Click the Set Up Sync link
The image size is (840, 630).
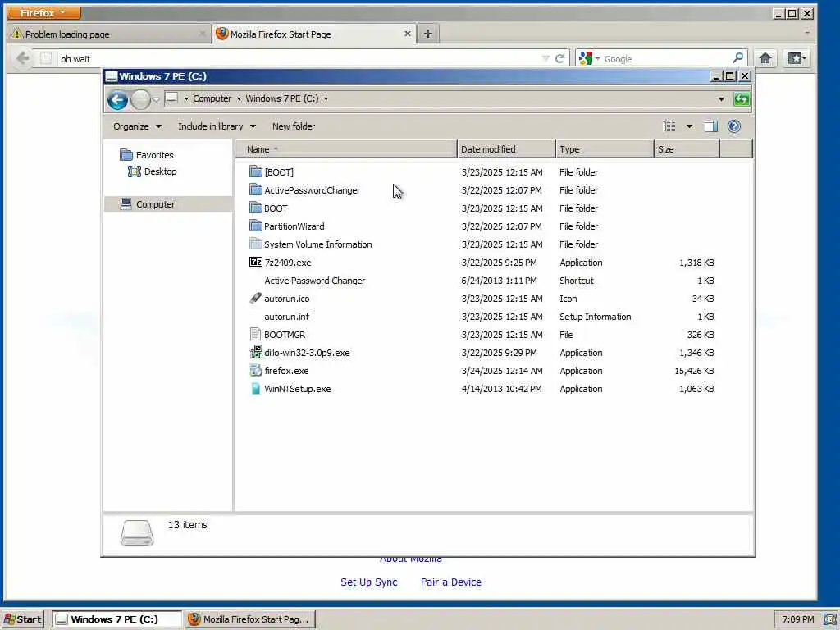click(368, 582)
